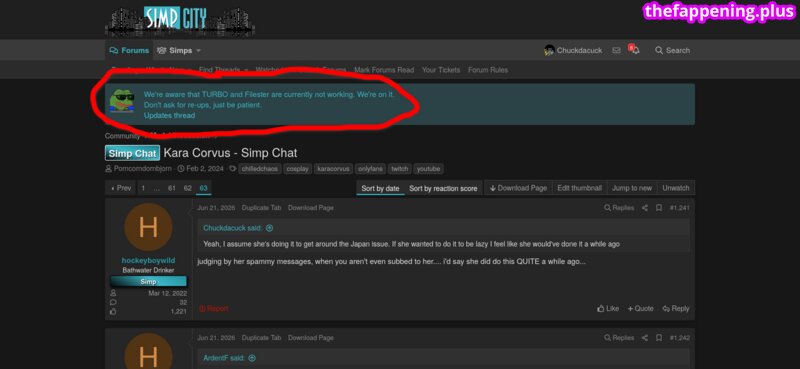This screenshot has height=369, width=800.
Task: Expand Chuckdacuck's quoted message
Action: click(x=269, y=228)
